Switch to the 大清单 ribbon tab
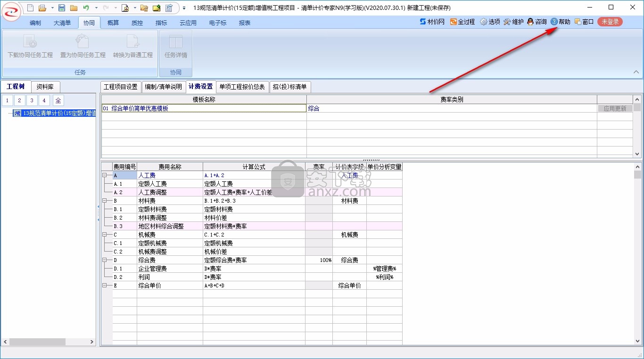 pyautogui.click(x=62, y=23)
